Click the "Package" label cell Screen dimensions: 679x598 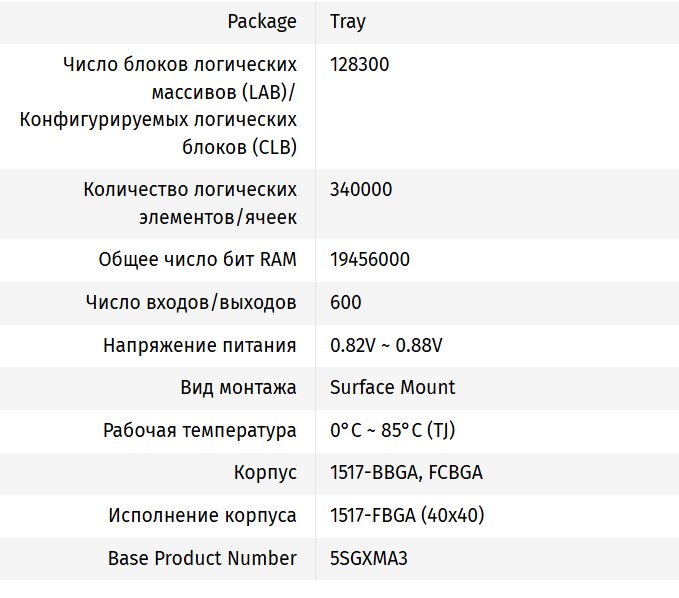262,21
